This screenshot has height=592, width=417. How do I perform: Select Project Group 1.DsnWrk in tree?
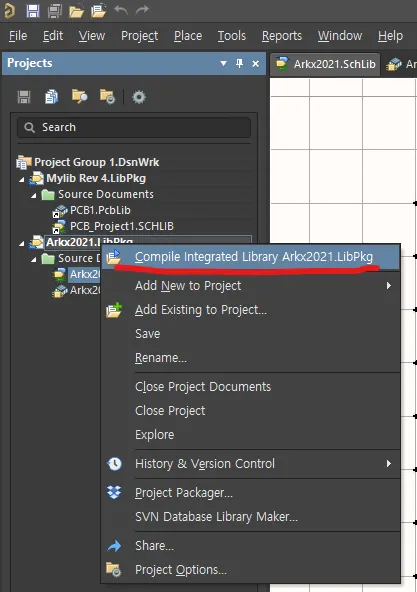96,162
